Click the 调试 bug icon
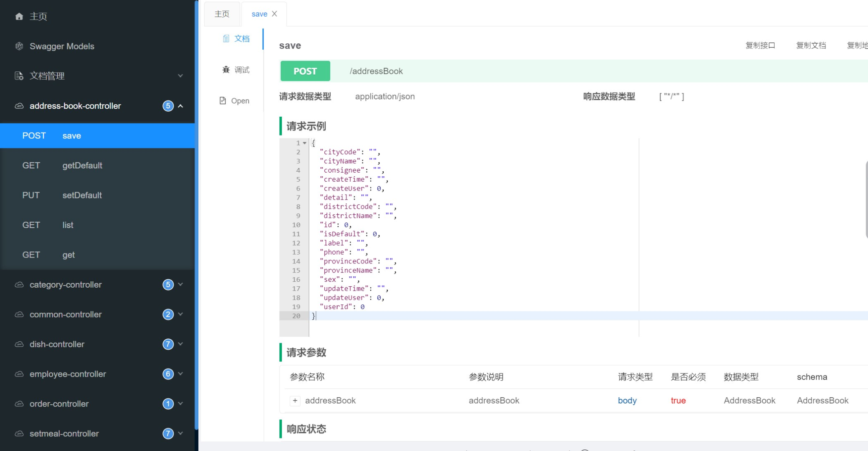The image size is (868, 451). 226,70
